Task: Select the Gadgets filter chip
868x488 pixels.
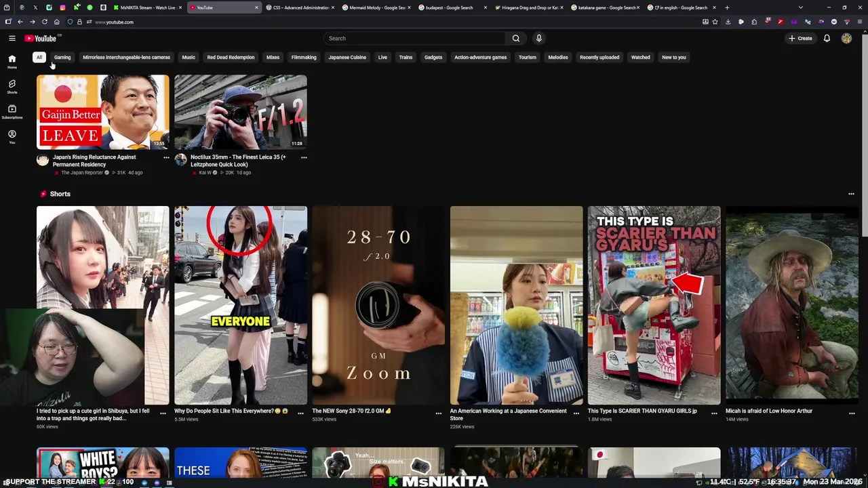Action: [x=433, y=57]
